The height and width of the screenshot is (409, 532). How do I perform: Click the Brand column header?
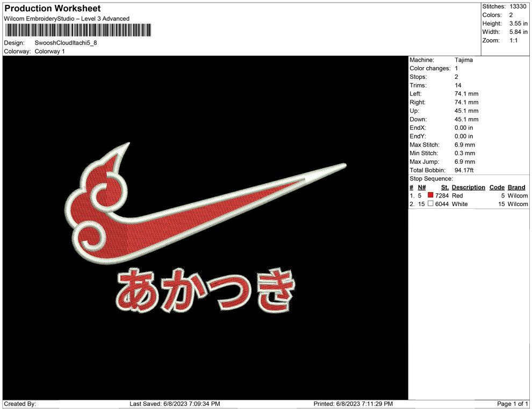(x=516, y=187)
